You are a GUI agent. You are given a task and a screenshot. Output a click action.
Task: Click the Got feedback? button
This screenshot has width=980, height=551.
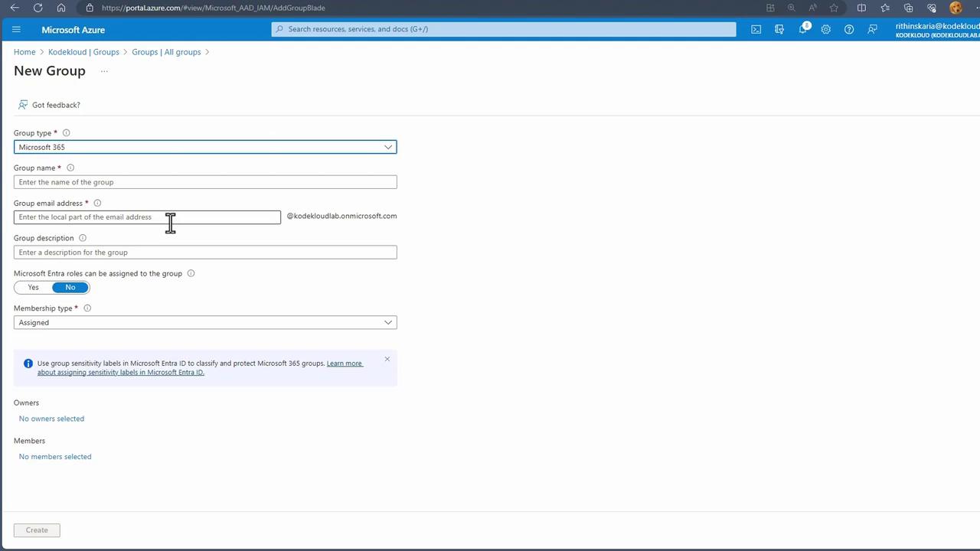49,105
